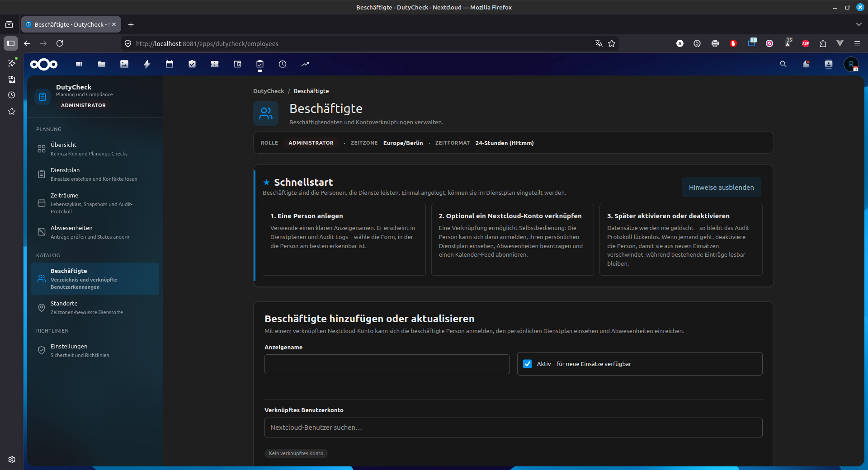The width and height of the screenshot is (868, 470).
Task: Open a new browser tab
Action: (131, 24)
